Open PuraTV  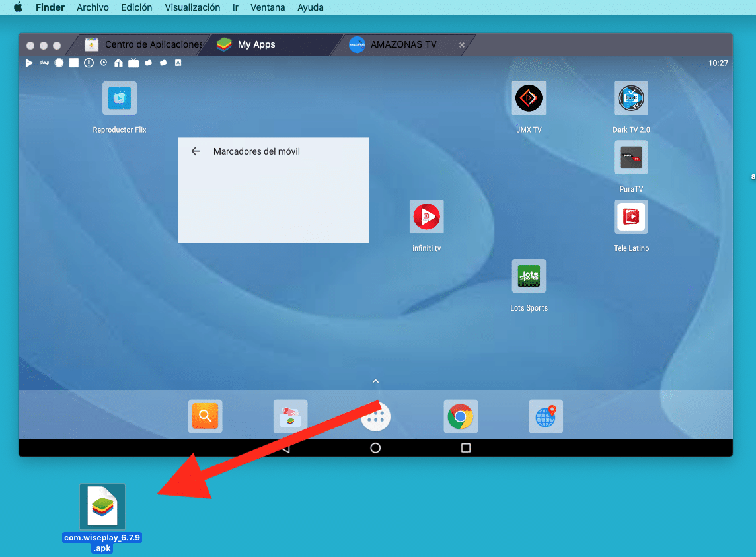click(631, 157)
